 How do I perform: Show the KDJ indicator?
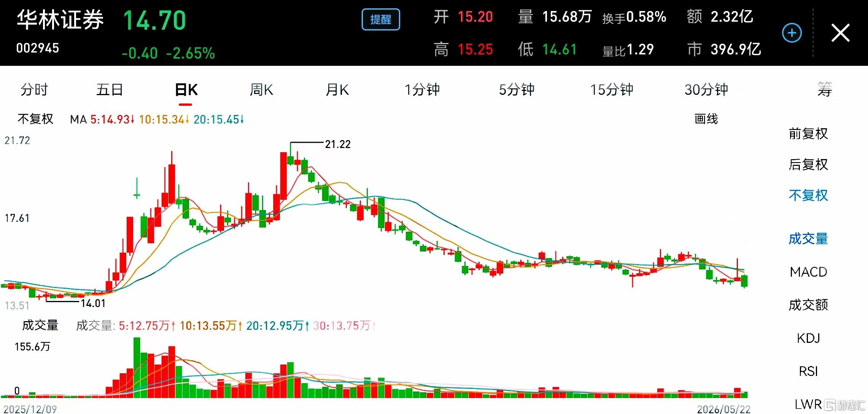(808, 338)
